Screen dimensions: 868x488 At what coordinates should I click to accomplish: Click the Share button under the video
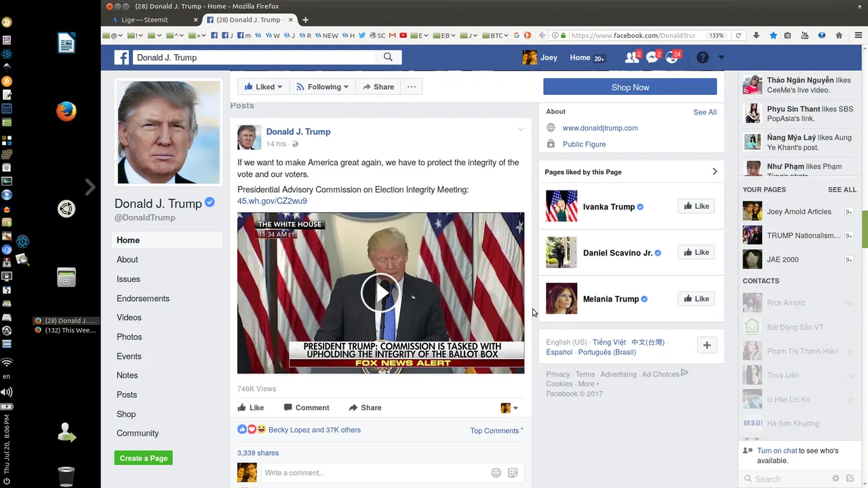[x=365, y=407]
